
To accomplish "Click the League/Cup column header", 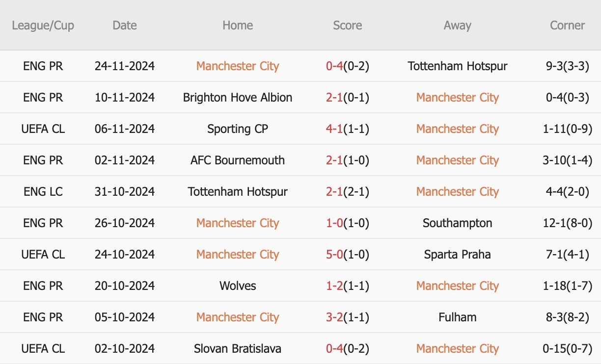I will coord(43,26).
